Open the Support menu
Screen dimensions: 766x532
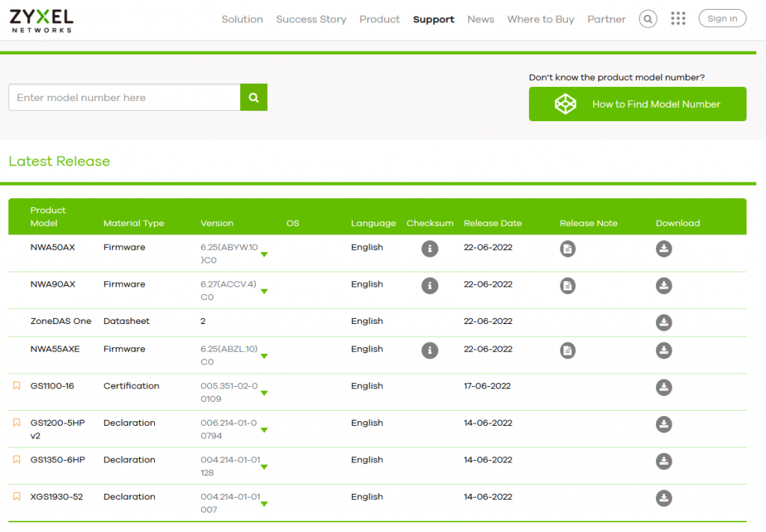click(434, 19)
